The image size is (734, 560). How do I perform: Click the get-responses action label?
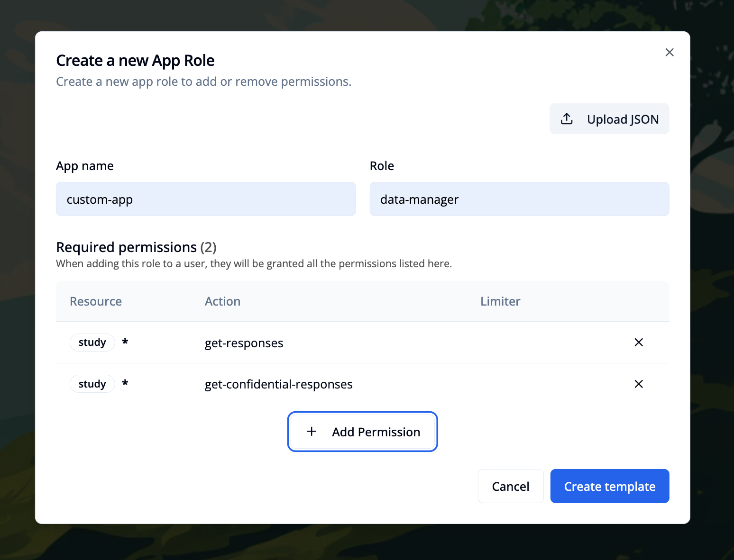pyautogui.click(x=244, y=343)
